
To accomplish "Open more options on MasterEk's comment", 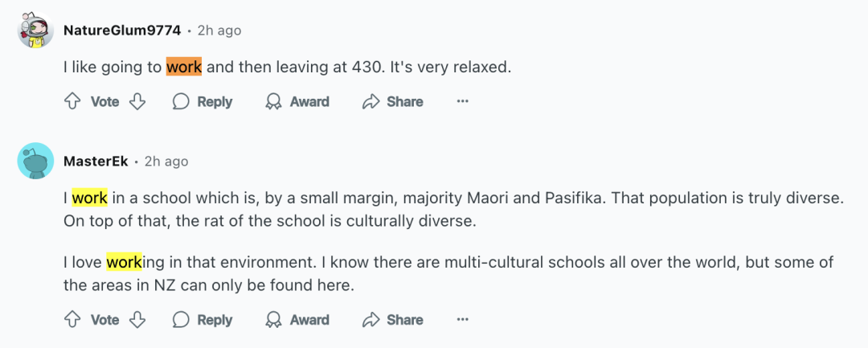I will [462, 320].
